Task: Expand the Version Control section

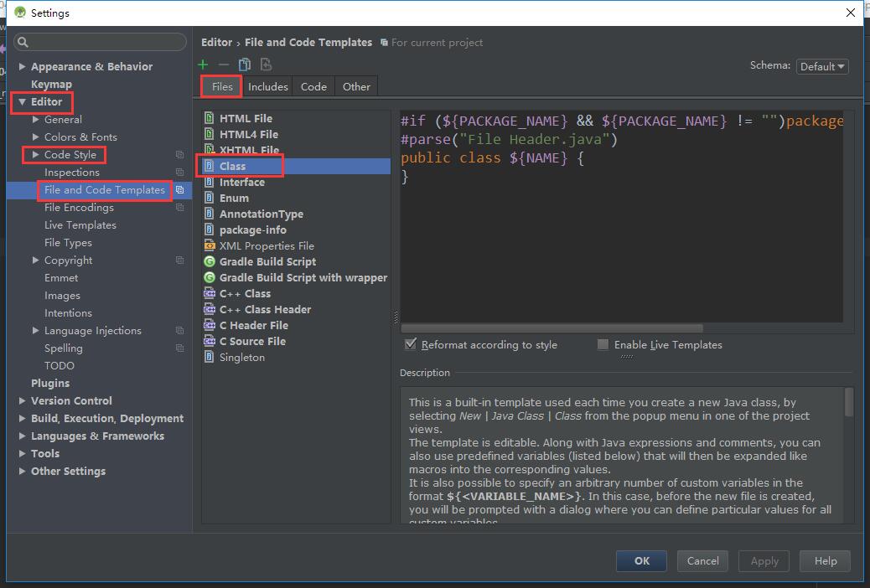Action: (x=23, y=401)
